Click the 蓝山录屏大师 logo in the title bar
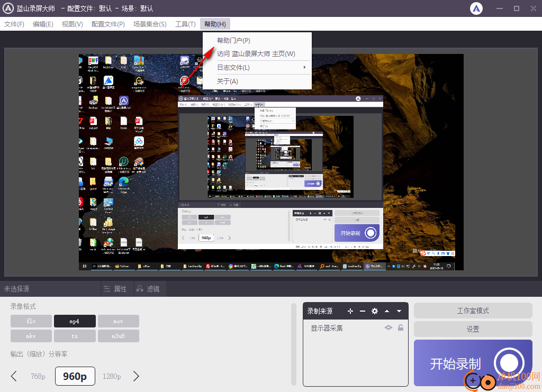 point(8,8)
